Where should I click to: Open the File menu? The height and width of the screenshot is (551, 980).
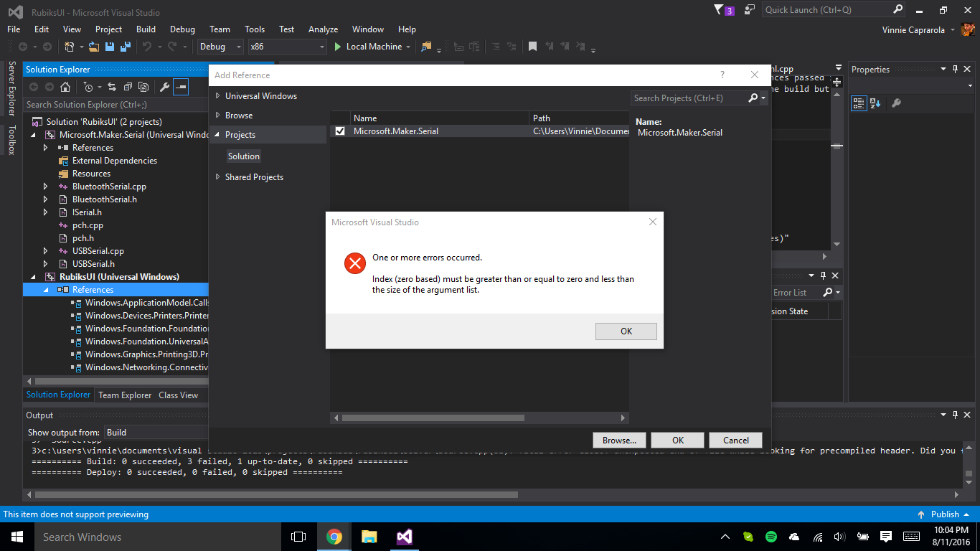click(14, 29)
